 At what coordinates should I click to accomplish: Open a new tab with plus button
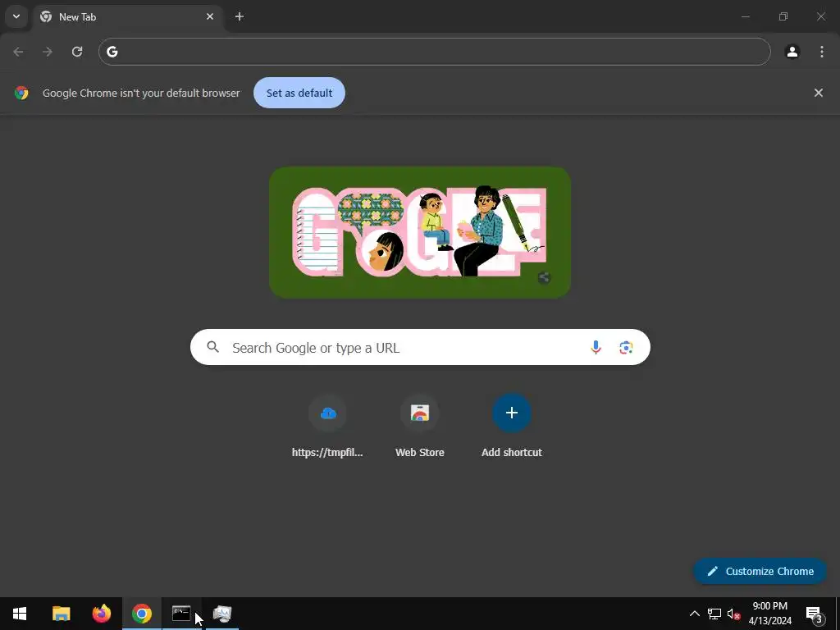240,16
